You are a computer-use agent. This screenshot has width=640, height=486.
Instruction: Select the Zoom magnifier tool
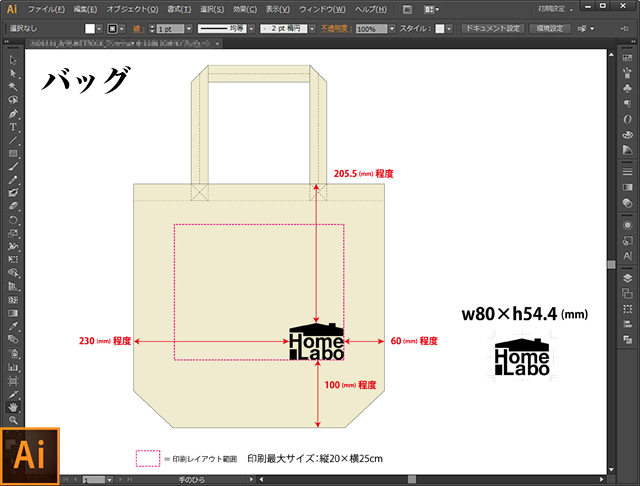13,420
